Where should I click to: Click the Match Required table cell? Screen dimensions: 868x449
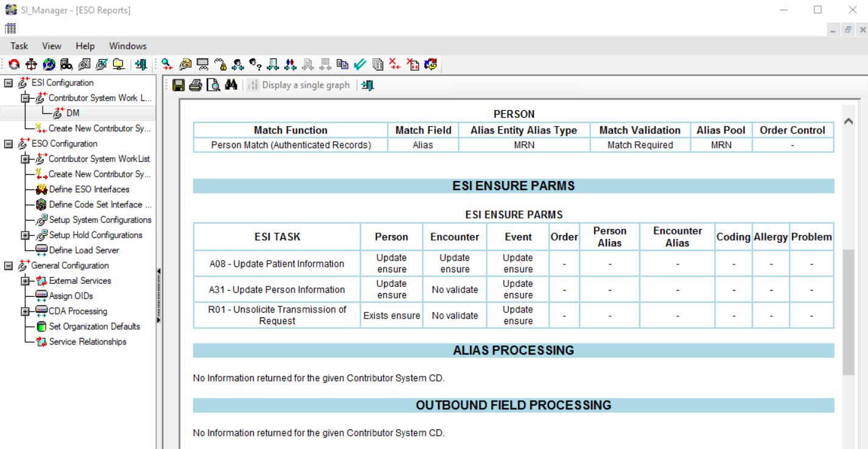640,145
